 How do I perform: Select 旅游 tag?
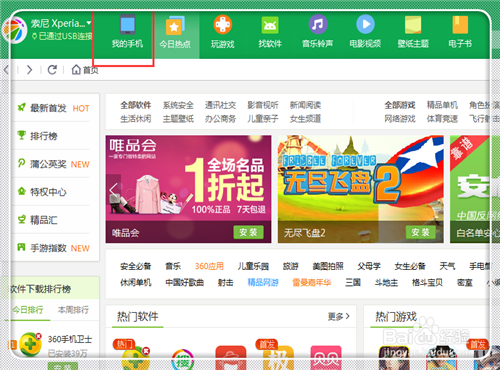(x=290, y=266)
